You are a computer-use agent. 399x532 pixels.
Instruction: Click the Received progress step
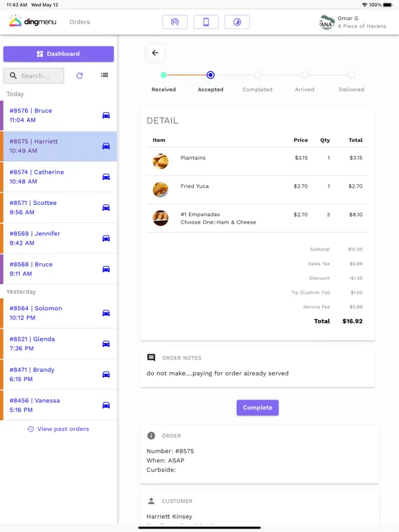pos(163,75)
